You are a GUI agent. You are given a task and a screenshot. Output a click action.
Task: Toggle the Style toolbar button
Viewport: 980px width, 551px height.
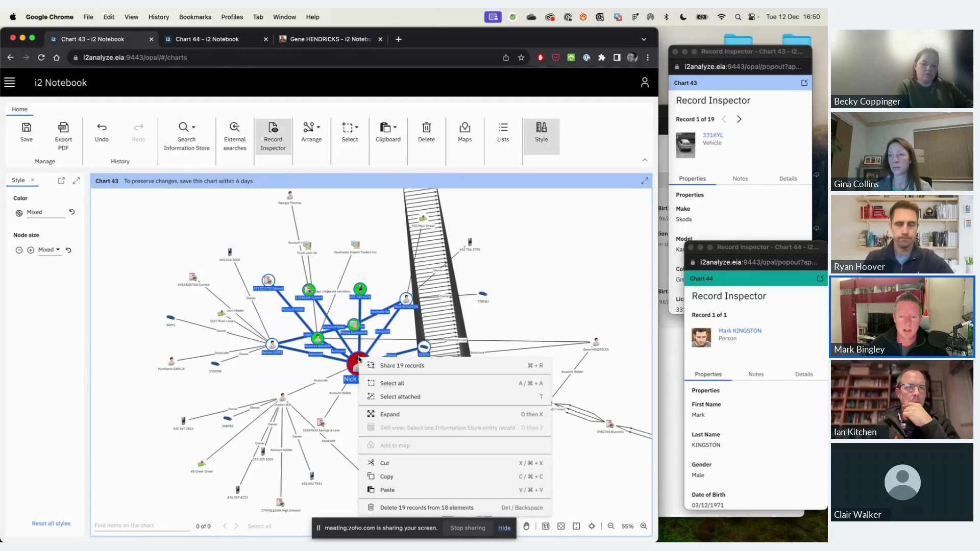542,136
